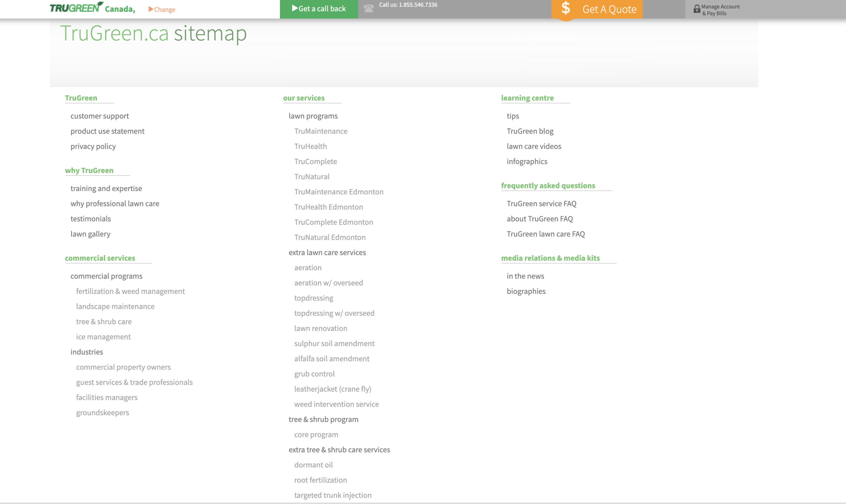Select grub control

pos(314,374)
